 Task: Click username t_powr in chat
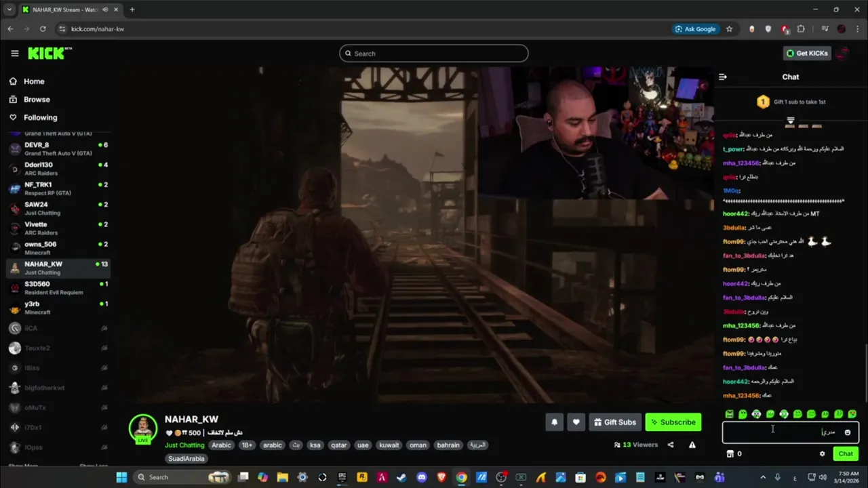point(734,149)
